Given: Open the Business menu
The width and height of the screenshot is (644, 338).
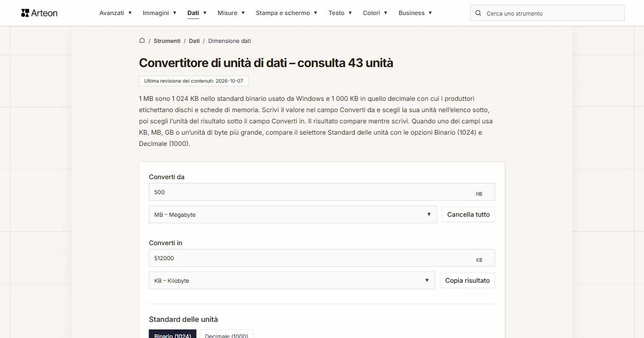Looking at the screenshot, I should pos(415,13).
